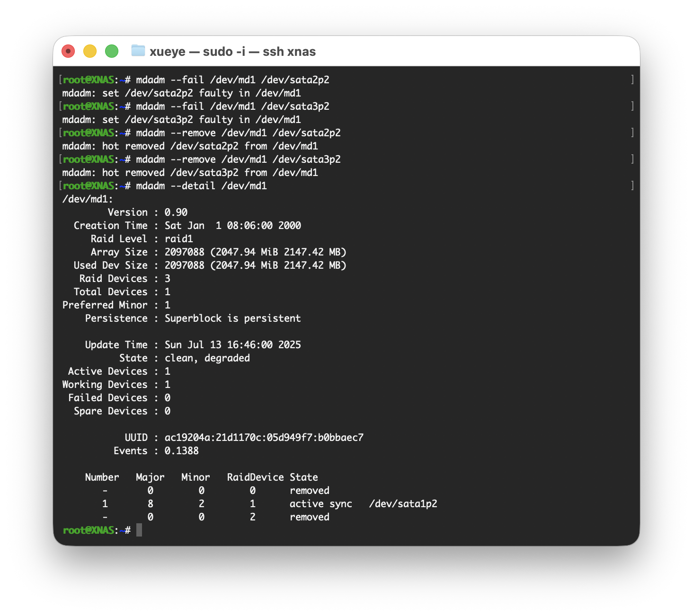Click the 'active sync' state entry

coord(320,504)
